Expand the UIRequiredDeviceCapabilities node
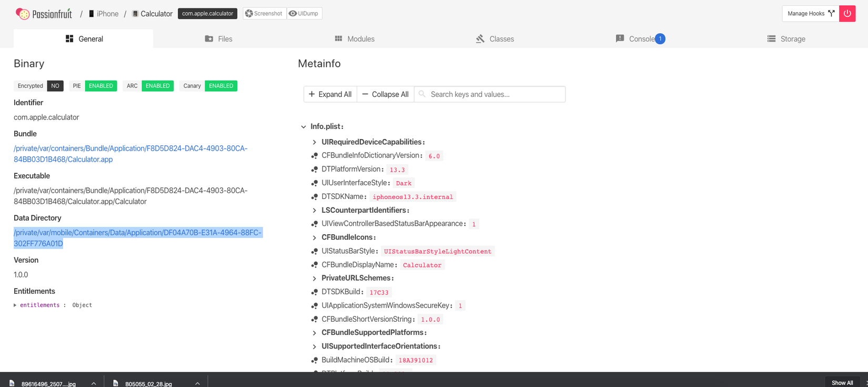 315,142
